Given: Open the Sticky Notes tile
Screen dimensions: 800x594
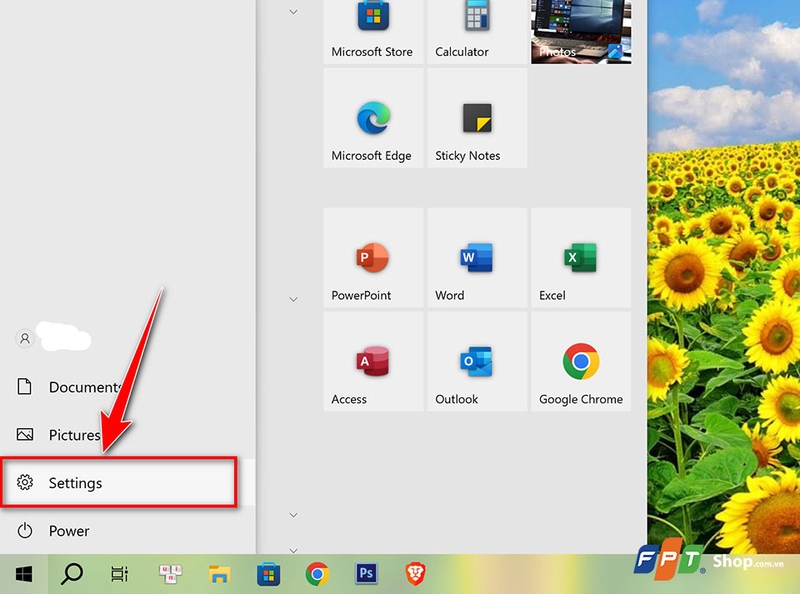Looking at the screenshot, I should (x=477, y=118).
